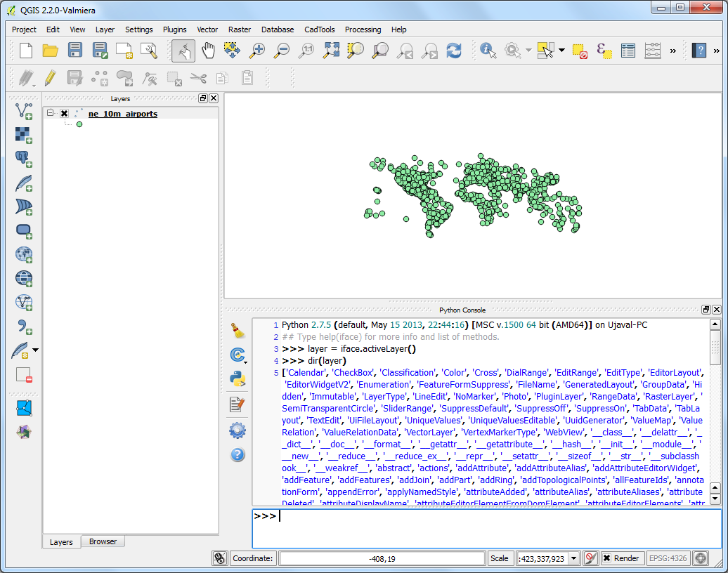Open the toolbar Help button
Screen dimensions: 728x573
point(698,50)
